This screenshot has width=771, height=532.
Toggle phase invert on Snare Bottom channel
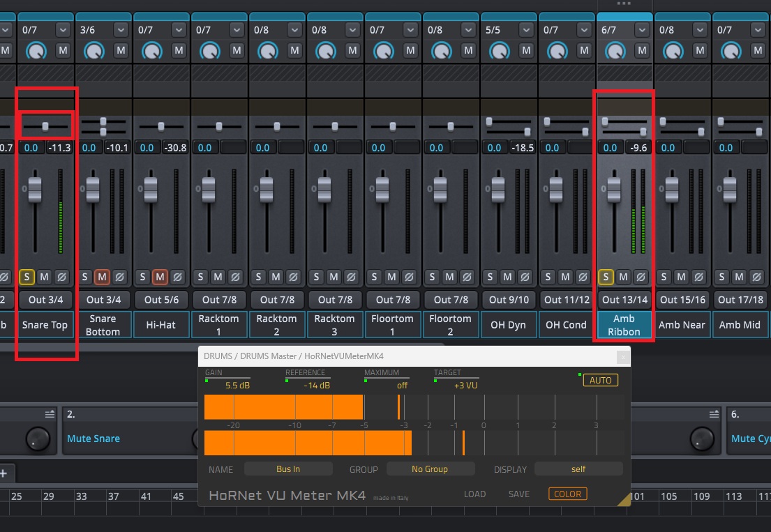[119, 277]
